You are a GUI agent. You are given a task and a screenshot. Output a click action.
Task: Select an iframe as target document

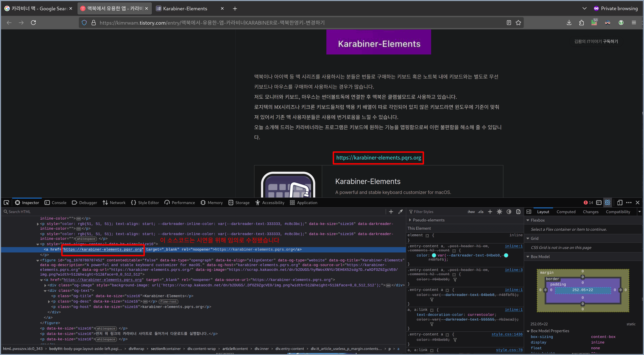pos(599,203)
